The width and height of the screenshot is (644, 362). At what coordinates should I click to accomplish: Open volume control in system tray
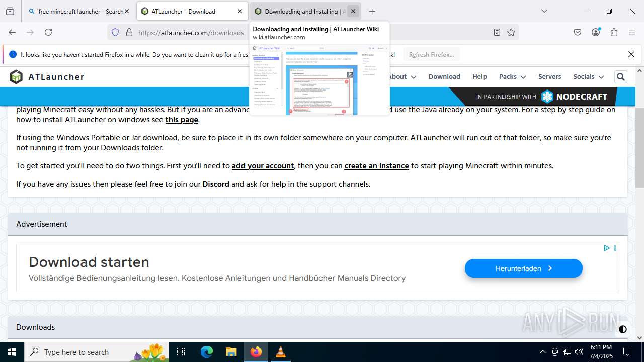(x=579, y=352)
